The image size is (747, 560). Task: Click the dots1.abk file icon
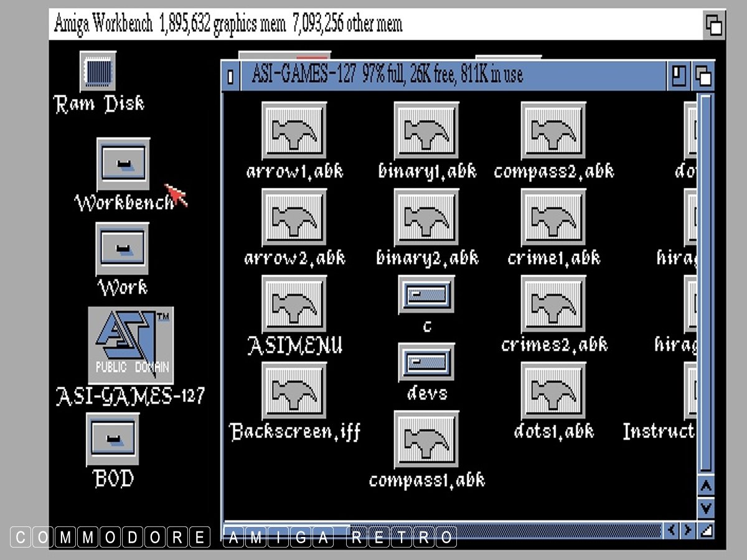pos(553,392)
